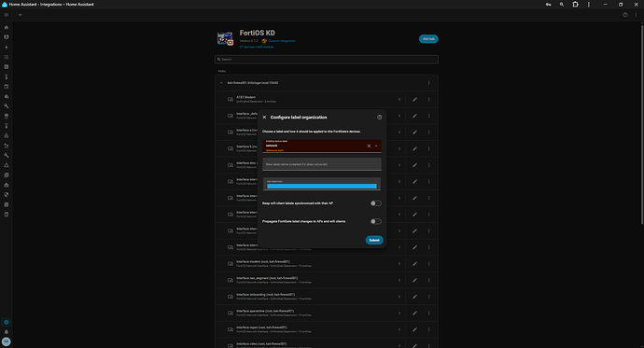Pick the blue new label color
The image size is (644, 348).
pyautogui.click(x=322, y=187)
